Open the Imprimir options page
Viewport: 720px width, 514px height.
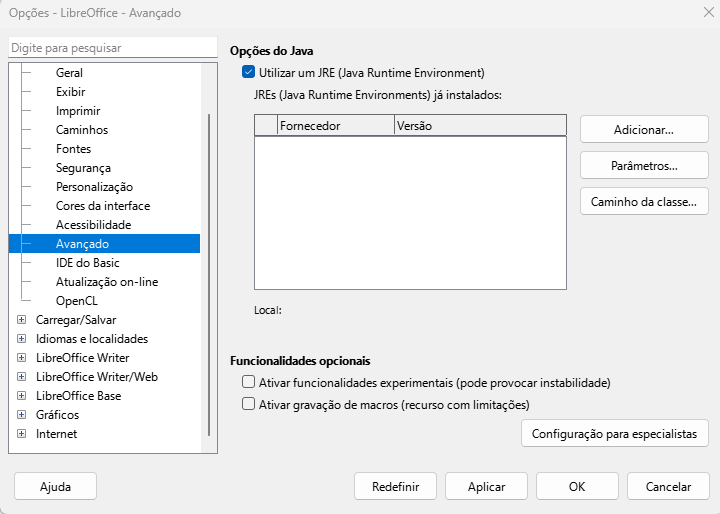(x=78, y=111)
